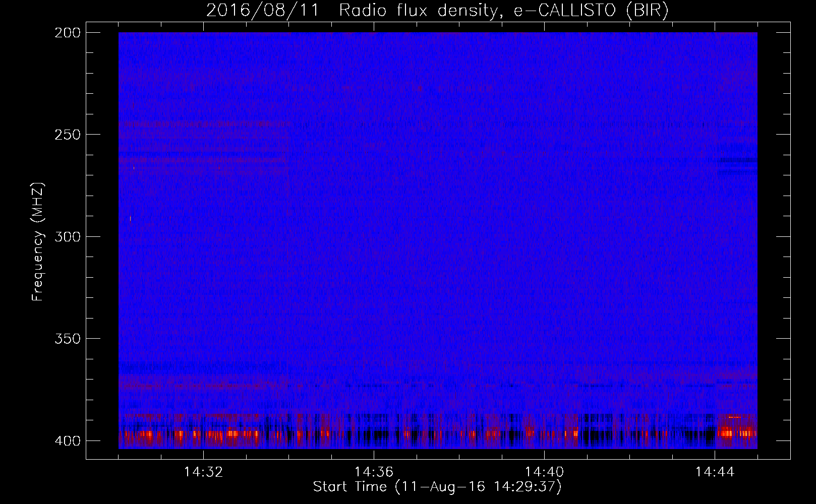Click the 350 frequency tick label
This screenshot has width=816, height=504.
pos(67,339)
